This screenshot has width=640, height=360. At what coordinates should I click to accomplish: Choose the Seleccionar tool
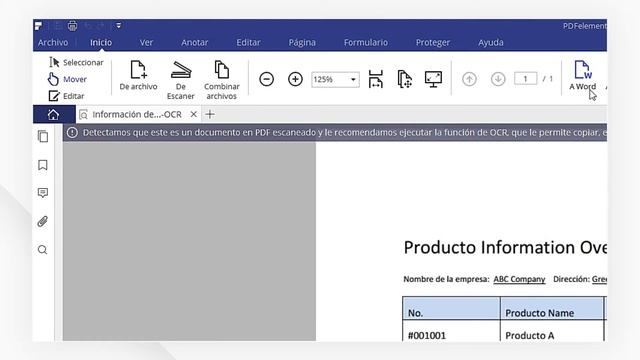point(76,62)
